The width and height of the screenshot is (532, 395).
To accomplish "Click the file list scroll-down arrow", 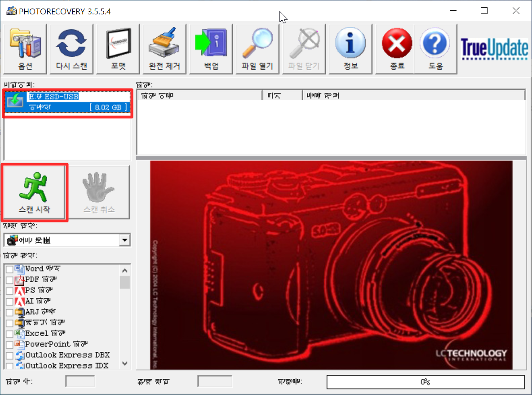I will 125,364.
